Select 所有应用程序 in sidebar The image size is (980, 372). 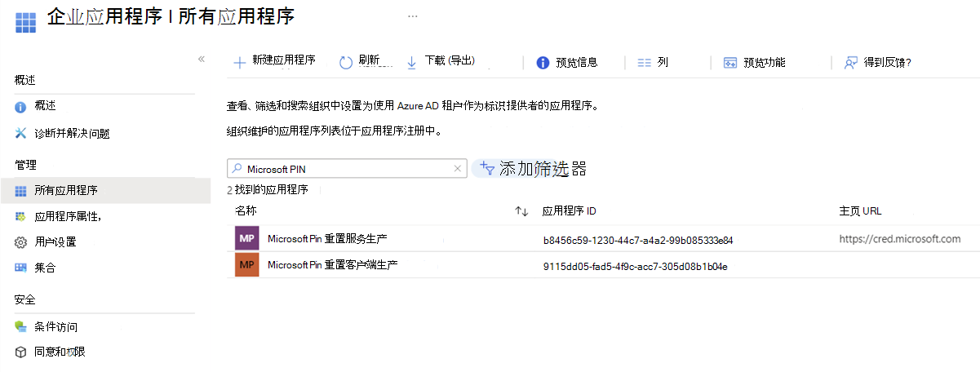click(104, 190)
